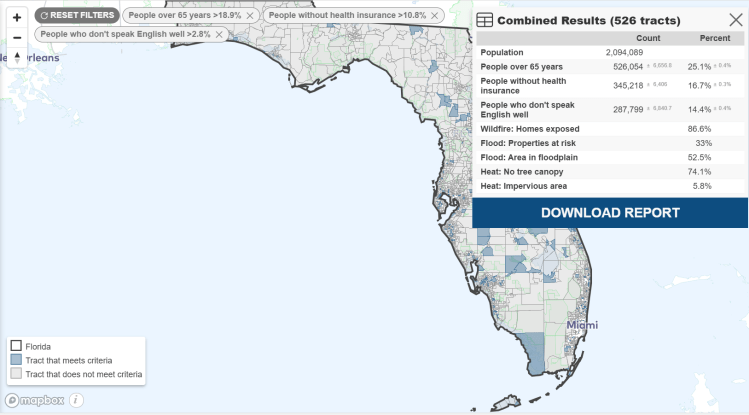The width and height of the screenshot is (749, 415).
Task: Click the Population row value 2,094,089
Action: pyautogui.click(x=624, y=53)
